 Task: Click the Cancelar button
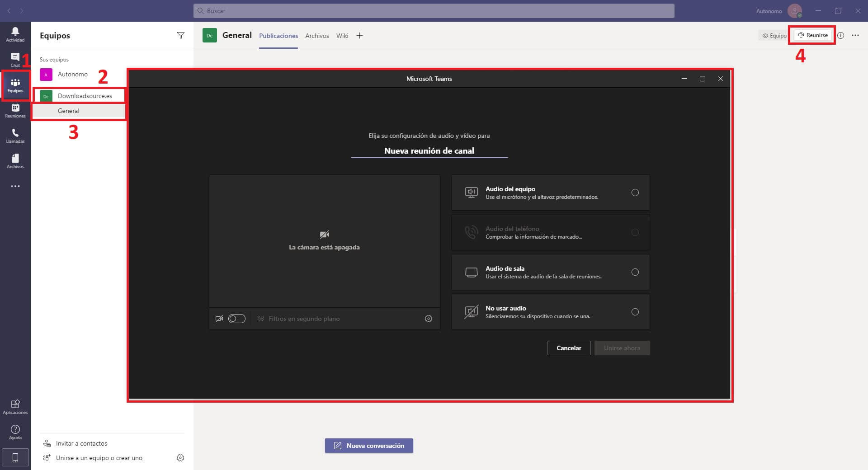pos(569,348)
